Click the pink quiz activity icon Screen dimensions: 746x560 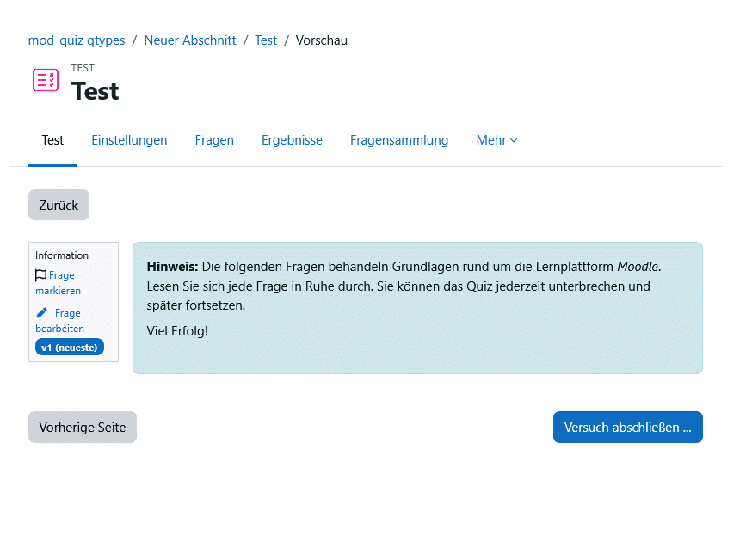click(46, 80)
